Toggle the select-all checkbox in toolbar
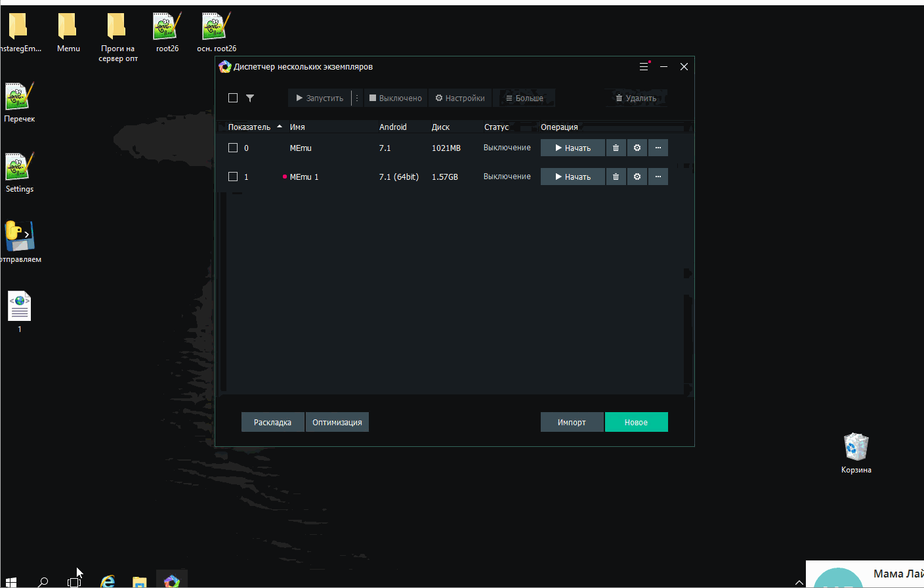 click(x=233, y=98)
